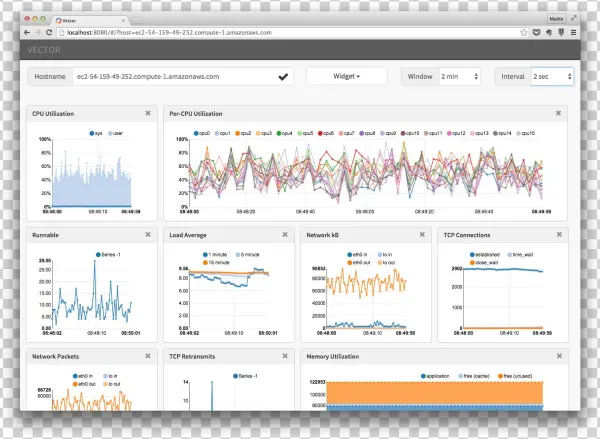
Task: Open the Window duration dropdown
Action: pos(460,77)
